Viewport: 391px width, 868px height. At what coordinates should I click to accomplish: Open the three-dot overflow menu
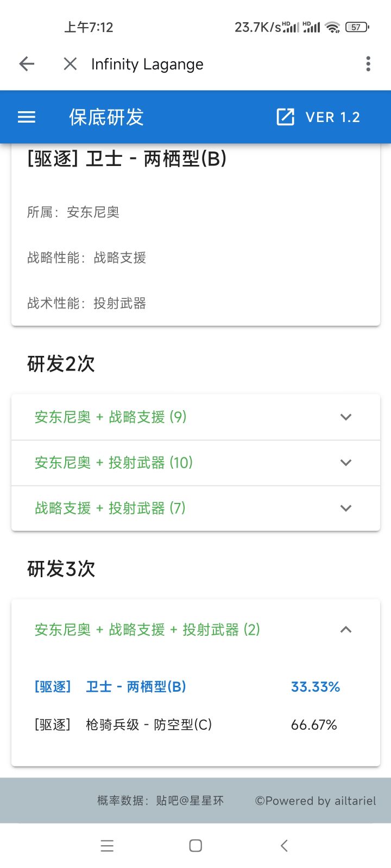[368, 64]
